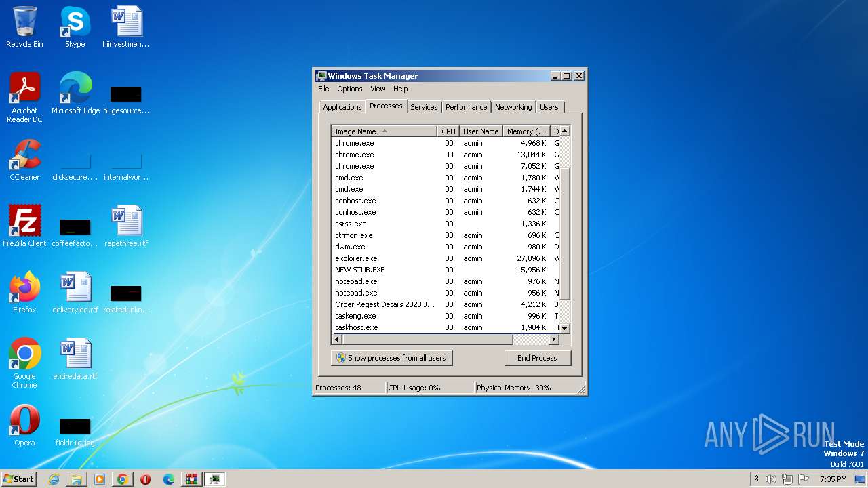The image size is (868, 488).
Task: Open Windows Media Player on taskbar
Action: pyautogui.click(x=100, y=479)
